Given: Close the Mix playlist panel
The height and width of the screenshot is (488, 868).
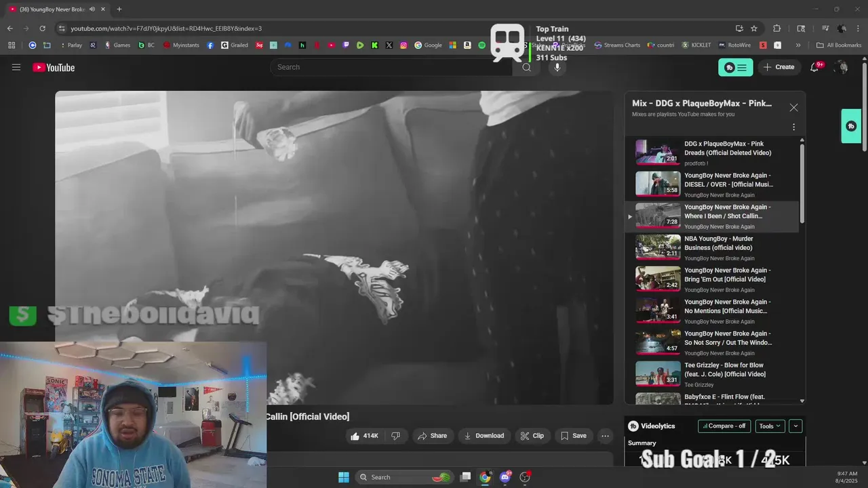Looking at the screenshot, I should click(793, 107).
